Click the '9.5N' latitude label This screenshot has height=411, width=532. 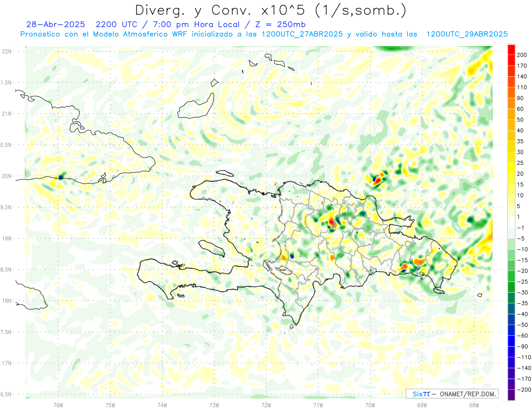pyautogui.click(x=7, y=207)
